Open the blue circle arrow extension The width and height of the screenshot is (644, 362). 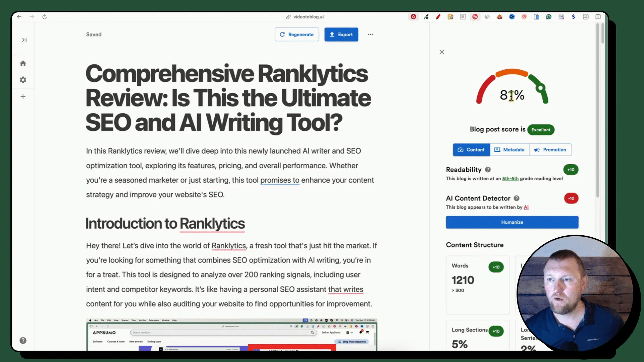[x=512, y=17]
